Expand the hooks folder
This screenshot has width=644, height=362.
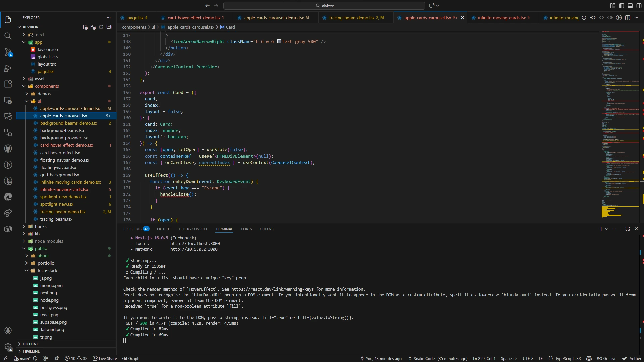click(x=41, y=226)
